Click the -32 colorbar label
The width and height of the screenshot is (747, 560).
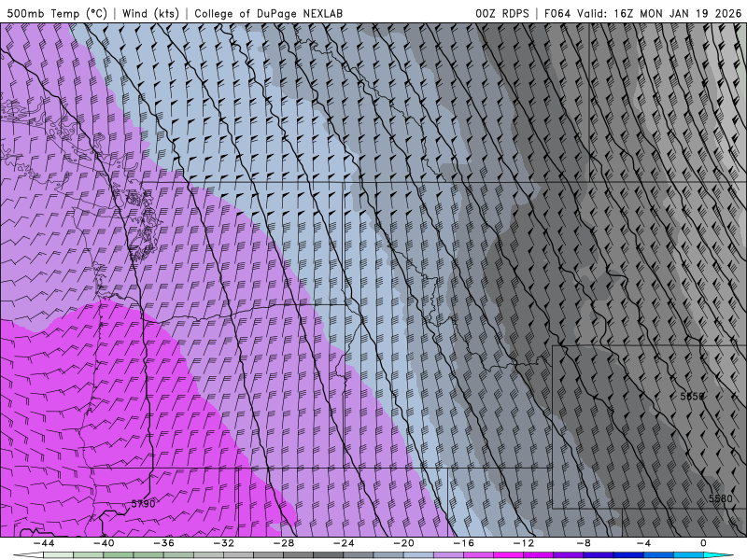(x=224, y=543)
